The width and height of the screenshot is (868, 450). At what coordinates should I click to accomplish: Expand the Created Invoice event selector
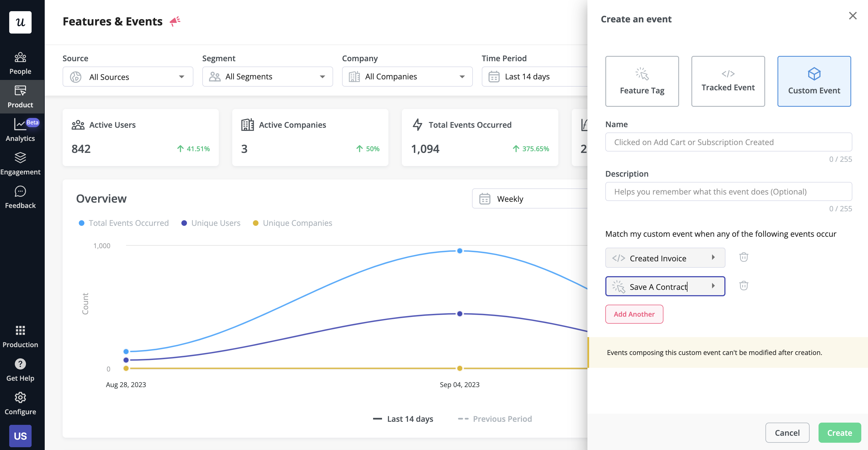click(x=665, y=258)
